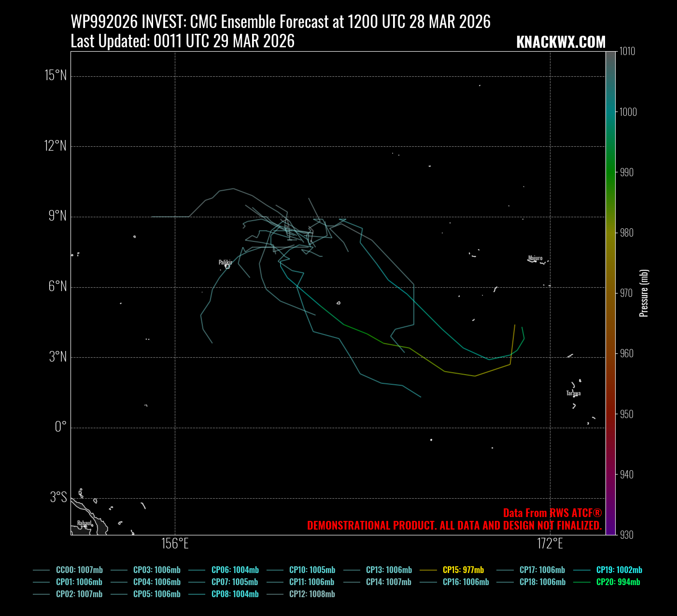
Task: Click the CC00: 1007mb legend label
Action: pyautogui.click(x=79, y=570)
